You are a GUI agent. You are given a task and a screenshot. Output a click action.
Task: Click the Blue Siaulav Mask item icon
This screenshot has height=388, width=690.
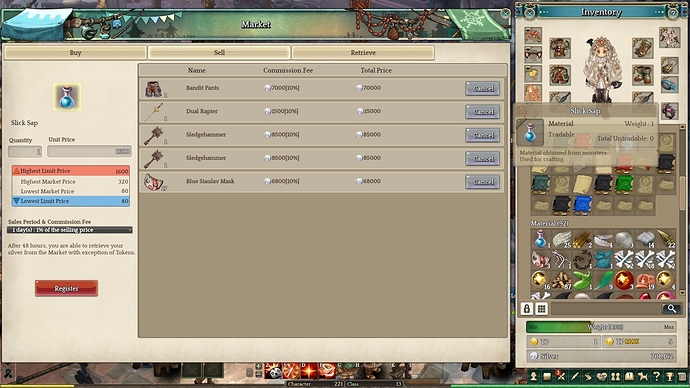[154, 182]
